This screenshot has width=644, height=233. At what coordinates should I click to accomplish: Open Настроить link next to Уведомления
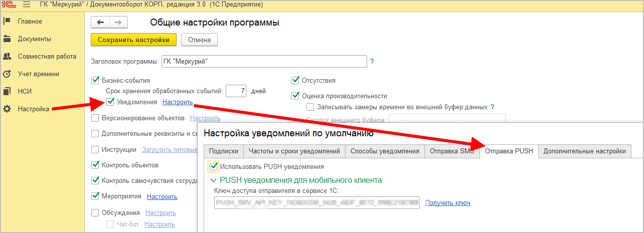tap(178, 102)
